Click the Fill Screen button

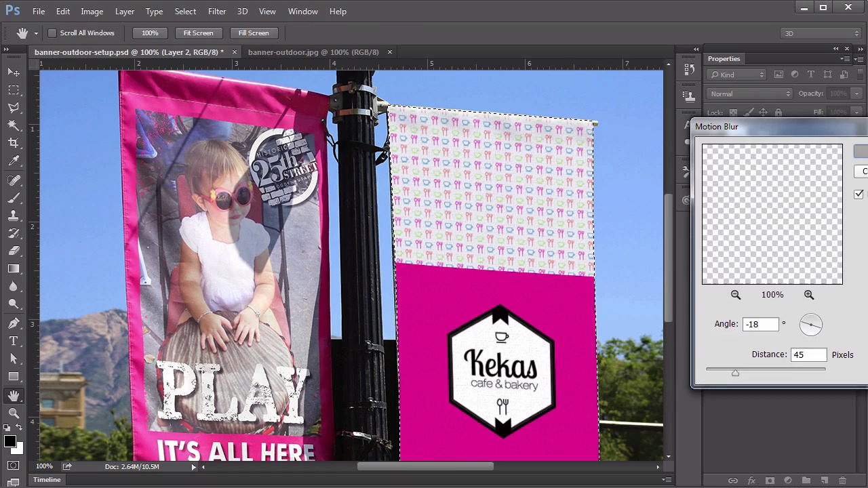click(254, 33)
